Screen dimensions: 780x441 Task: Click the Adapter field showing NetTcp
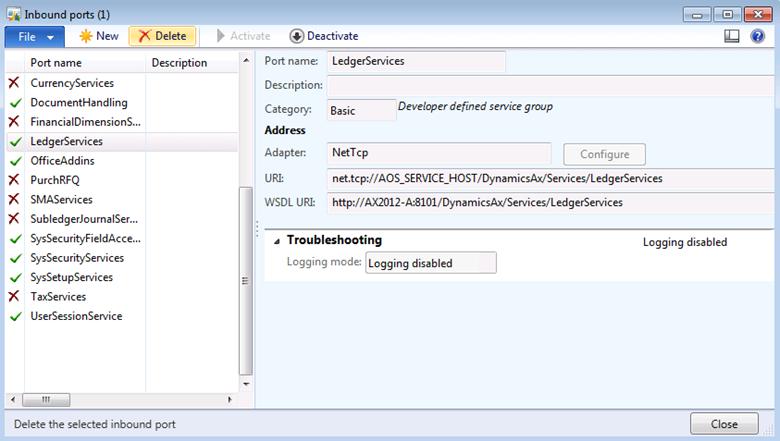[x=439, y=153]
